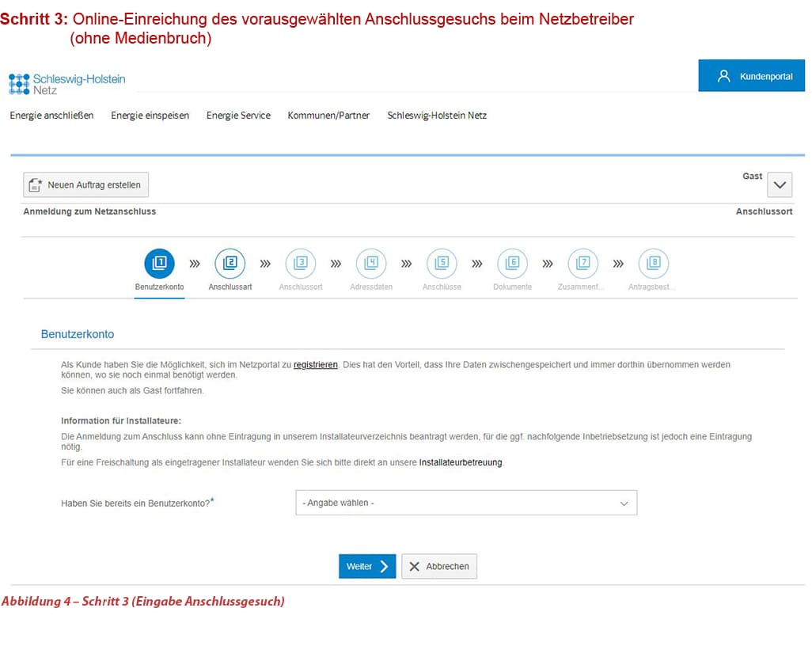
Task: Click step 8 Antragsbestätigung icon
Action: pyautogui.click(x=653, y=263)
